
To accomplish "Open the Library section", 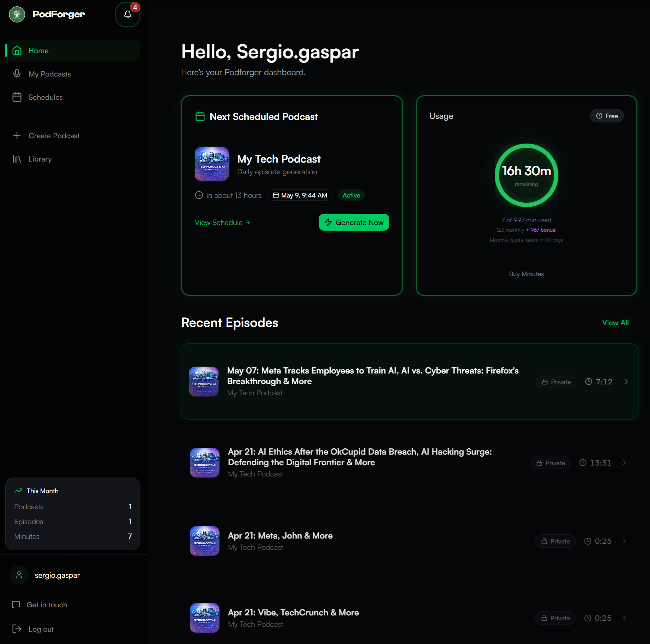I will [73, 159].
